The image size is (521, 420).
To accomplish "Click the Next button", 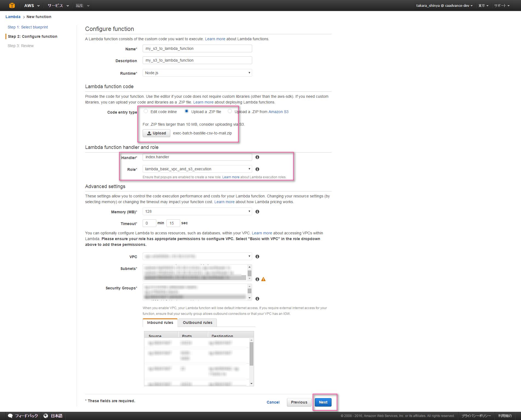I will (323, 402).
